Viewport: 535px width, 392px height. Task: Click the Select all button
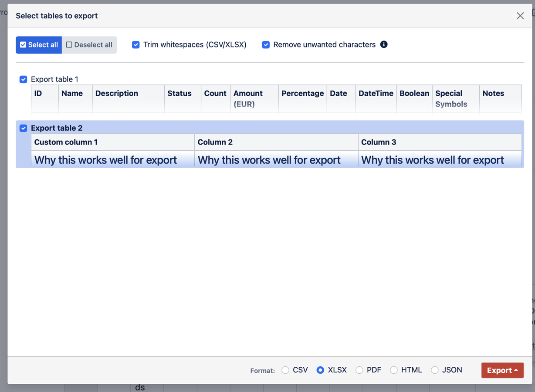(39, 45)
